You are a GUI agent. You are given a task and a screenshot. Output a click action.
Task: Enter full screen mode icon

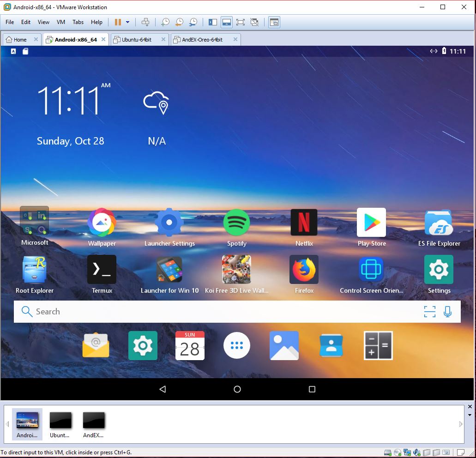(241, 22)
